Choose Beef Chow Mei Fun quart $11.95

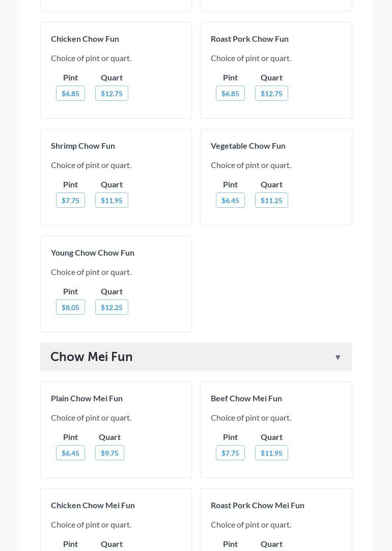click(x=271, y=453)
